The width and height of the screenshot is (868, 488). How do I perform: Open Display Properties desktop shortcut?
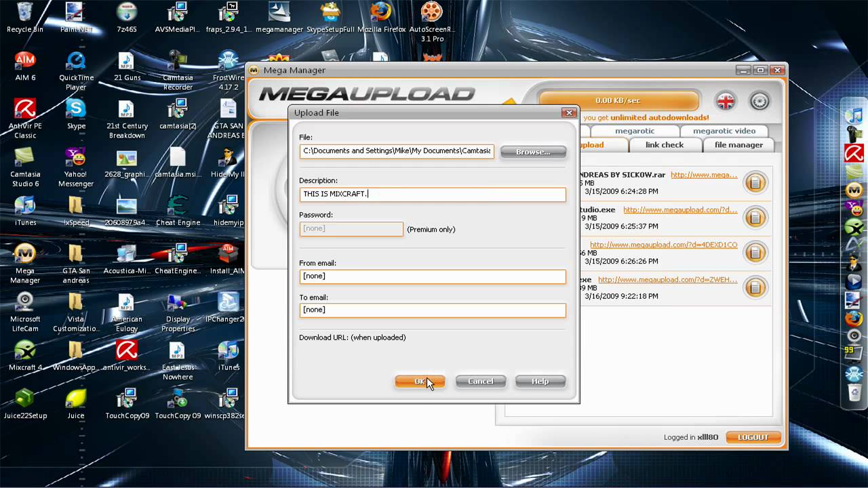178,312
